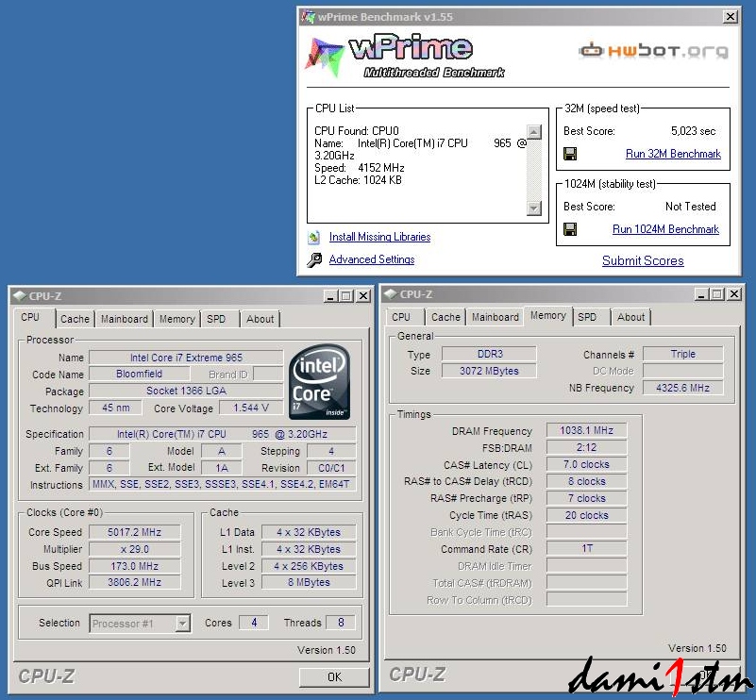Click left CPU-Z window title bar icon
The height and width of the screenshot is (700, 756).
[x=19, y=296]
